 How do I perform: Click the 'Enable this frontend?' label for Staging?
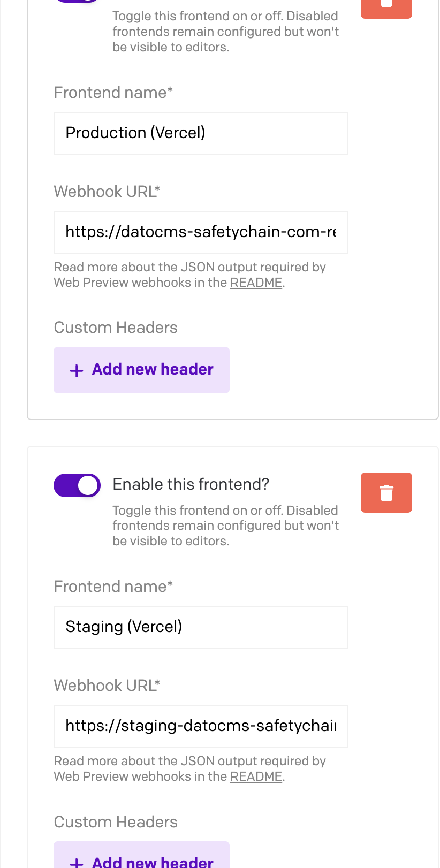[191, 484]
